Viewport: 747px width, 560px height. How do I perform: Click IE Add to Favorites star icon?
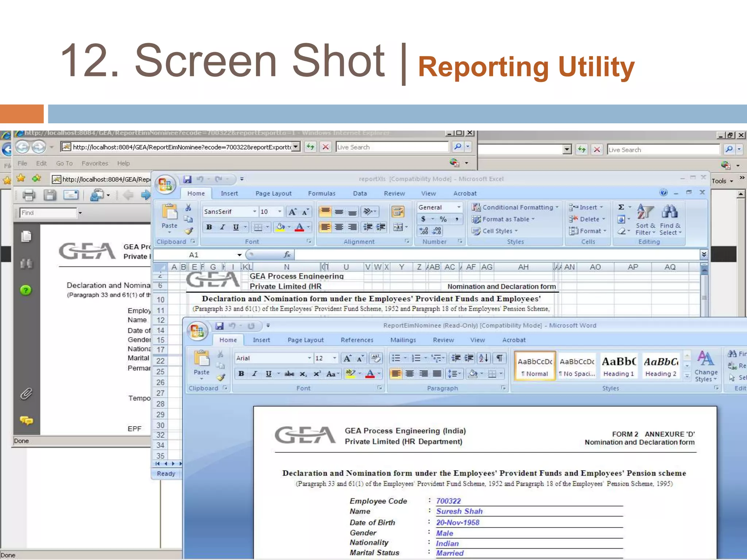click(36, 178)
